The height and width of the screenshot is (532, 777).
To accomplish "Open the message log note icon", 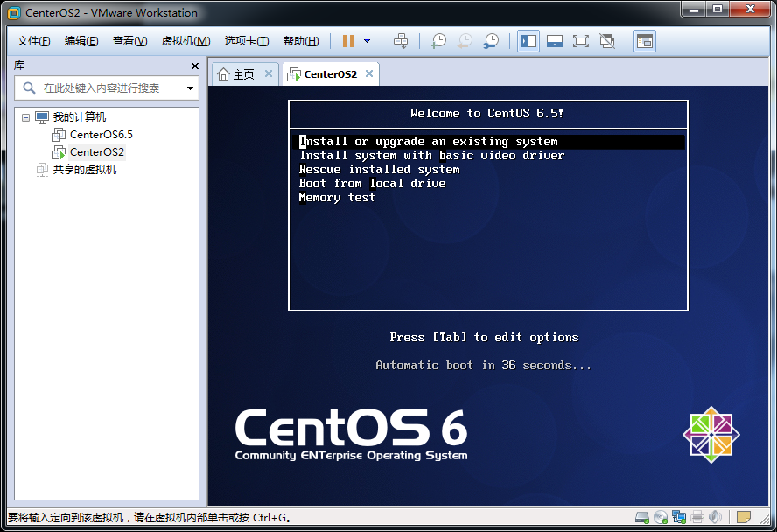I will point(744,518).
